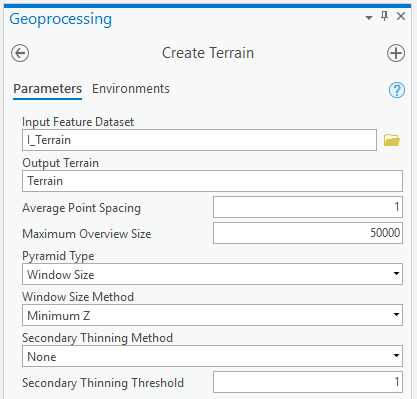Focus the Secondary Thinning Threshold field
The image size is (417, 399).
308,382
